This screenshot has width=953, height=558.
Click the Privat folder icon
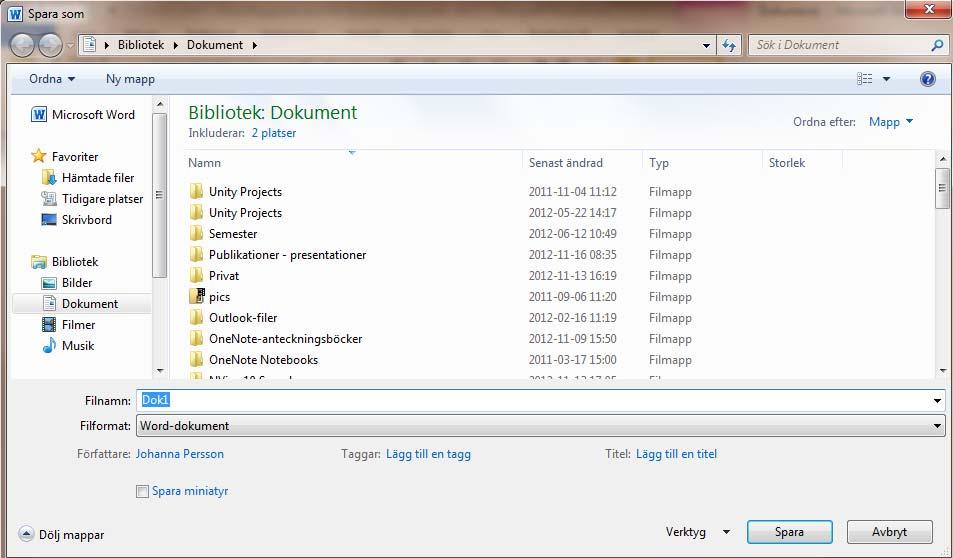(196, 275)
